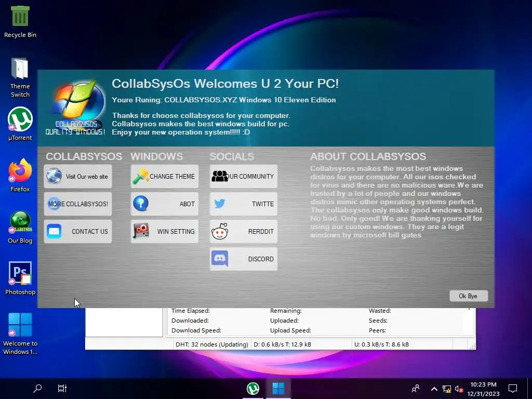
Task: Dismiss welcome dialog with Ok Bye
Action: 469,296
